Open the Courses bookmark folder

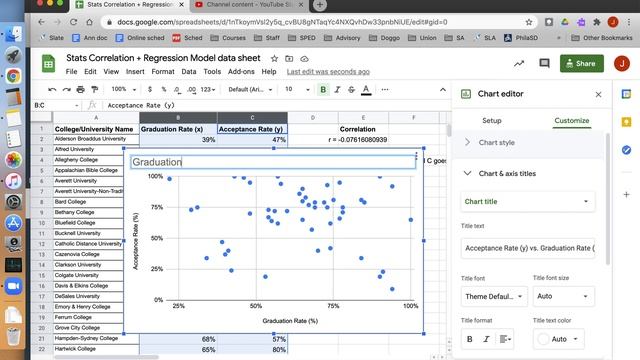coord(228,38)
